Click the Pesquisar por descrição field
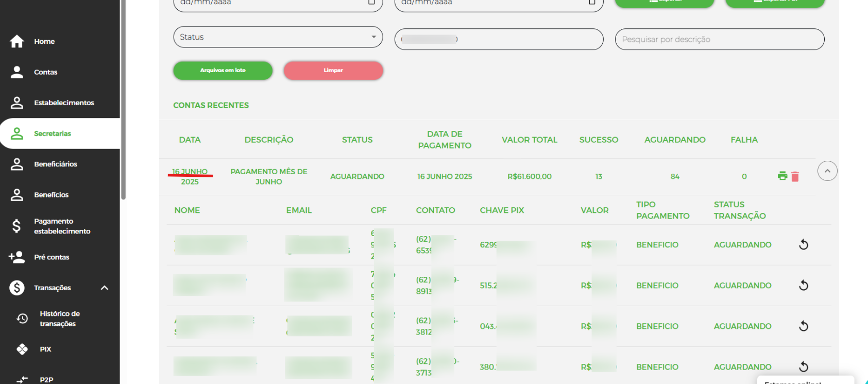868x384 pixels. click(719, 39)
